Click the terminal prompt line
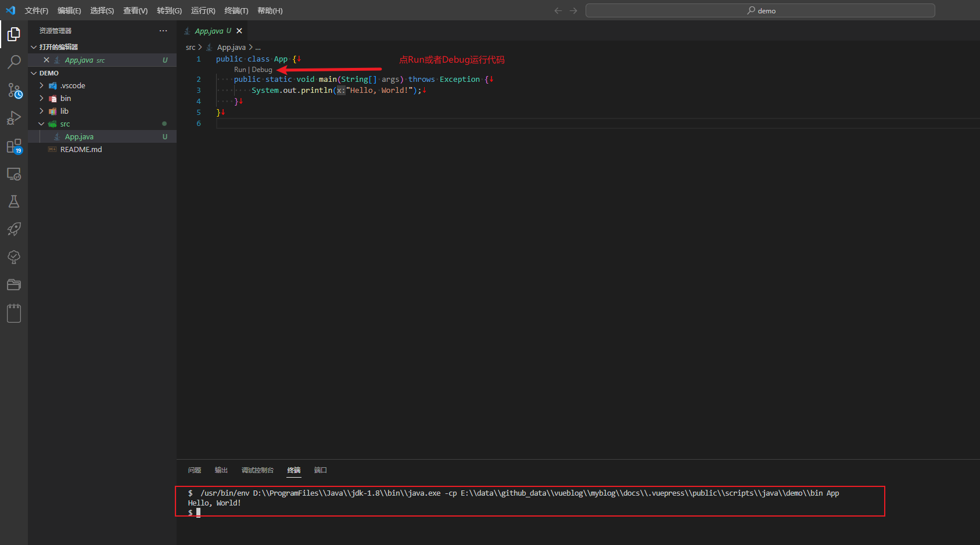The width and height of the screenshot is (980, 545). [194, 512]
